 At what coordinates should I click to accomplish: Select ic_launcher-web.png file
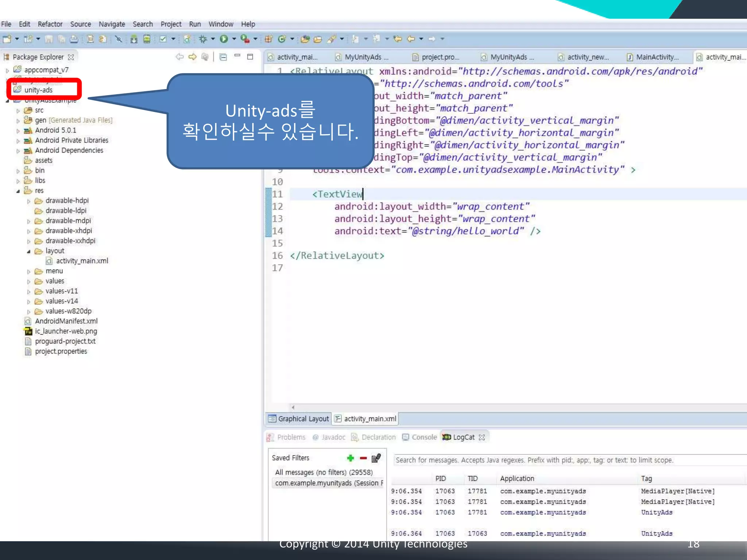[61, 331]
